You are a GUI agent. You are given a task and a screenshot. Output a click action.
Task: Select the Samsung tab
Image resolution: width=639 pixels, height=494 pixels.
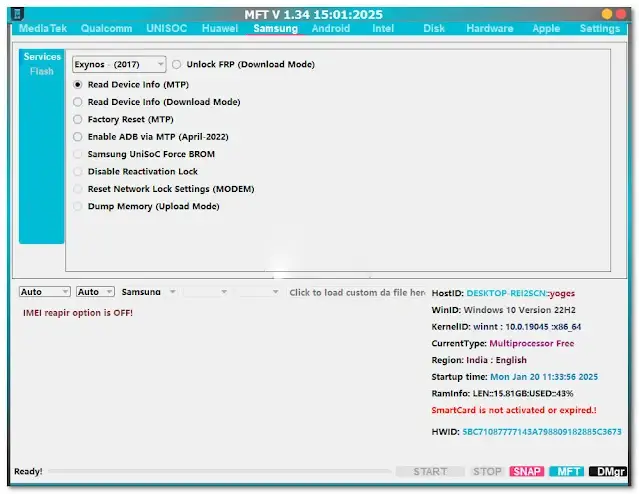pyautogui.click(x=275, y=29)
